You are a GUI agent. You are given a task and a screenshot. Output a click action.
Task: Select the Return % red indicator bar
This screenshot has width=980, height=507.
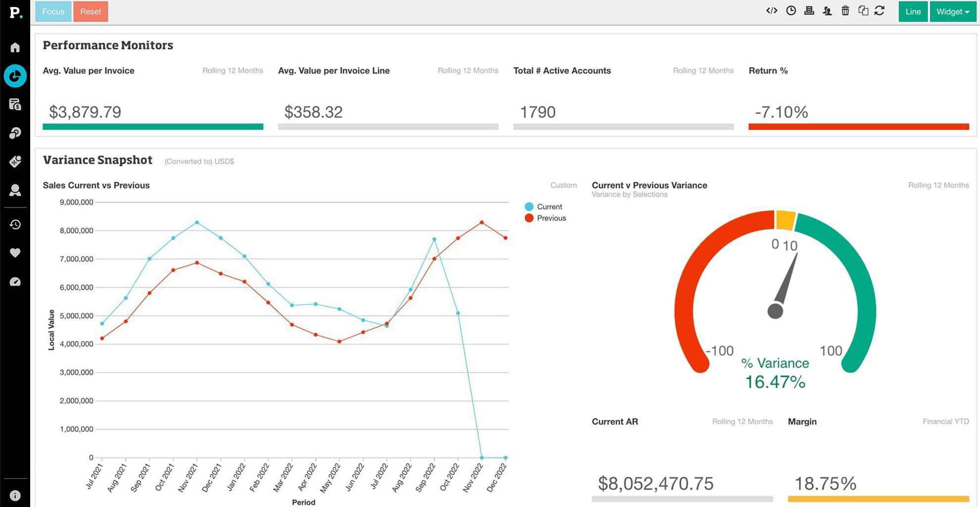(x=858, y=127)
